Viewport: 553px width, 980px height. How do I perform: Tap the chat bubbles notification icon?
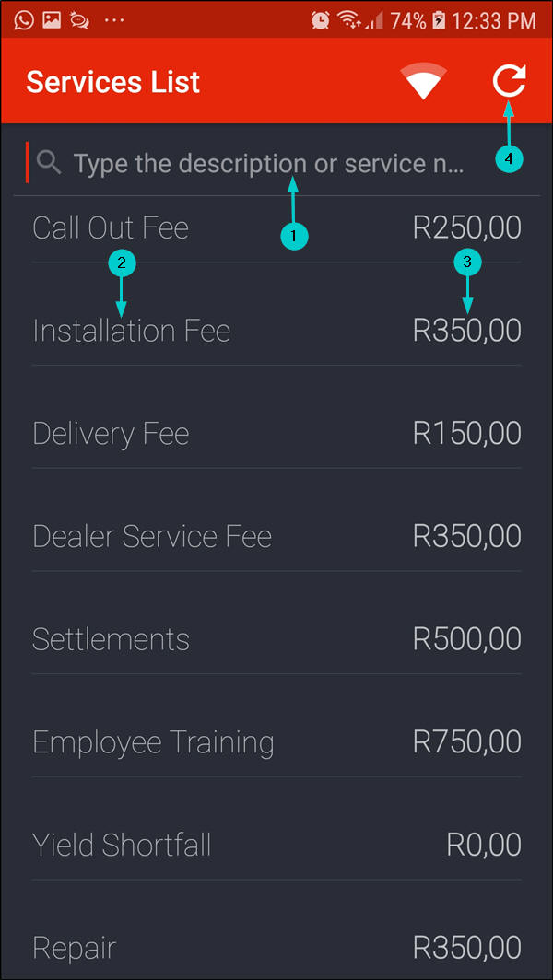click(x=79, y=19)
